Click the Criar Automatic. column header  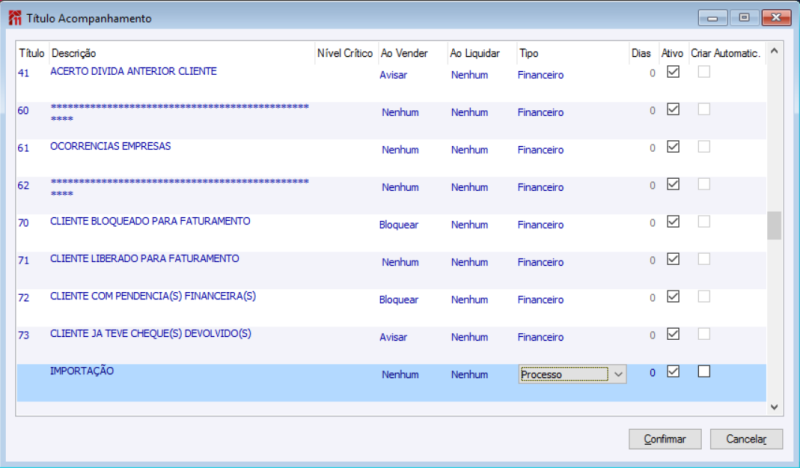click(x=726, y=53)
